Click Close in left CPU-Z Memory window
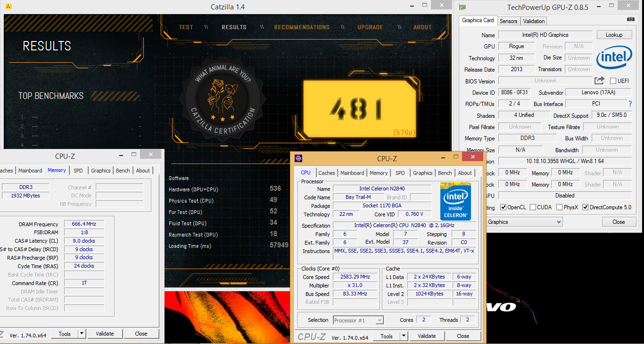Image resolution: width=644 pixels, height=344 pixels. [x=141, y=334]
